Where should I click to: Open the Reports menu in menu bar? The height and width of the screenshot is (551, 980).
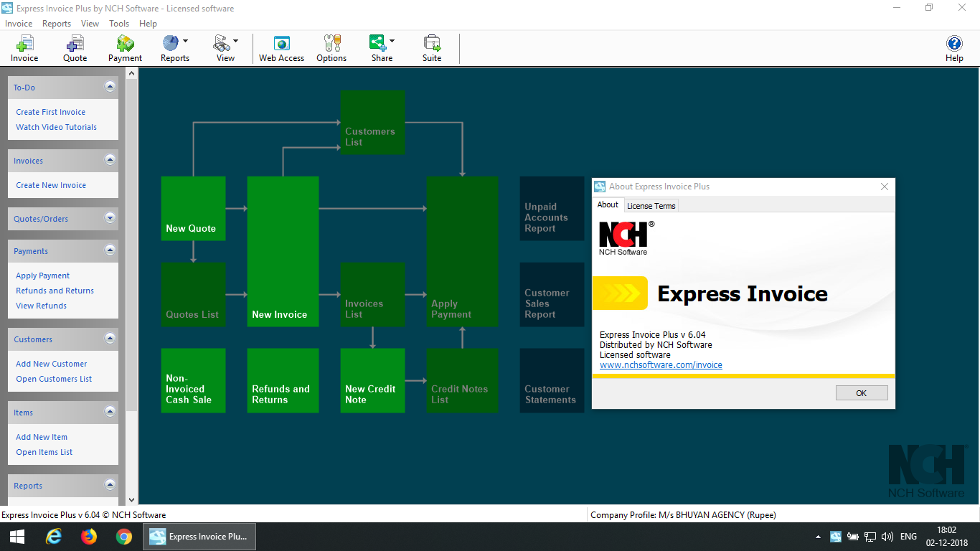[x=57, y=24]
